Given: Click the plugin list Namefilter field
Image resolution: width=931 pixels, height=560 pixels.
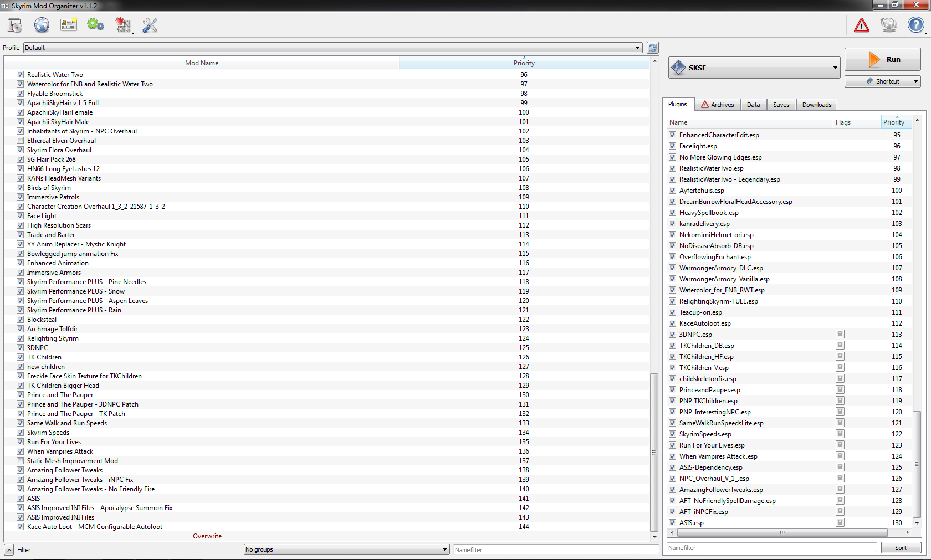Looking at the screenshot, I should pos(772,548).
